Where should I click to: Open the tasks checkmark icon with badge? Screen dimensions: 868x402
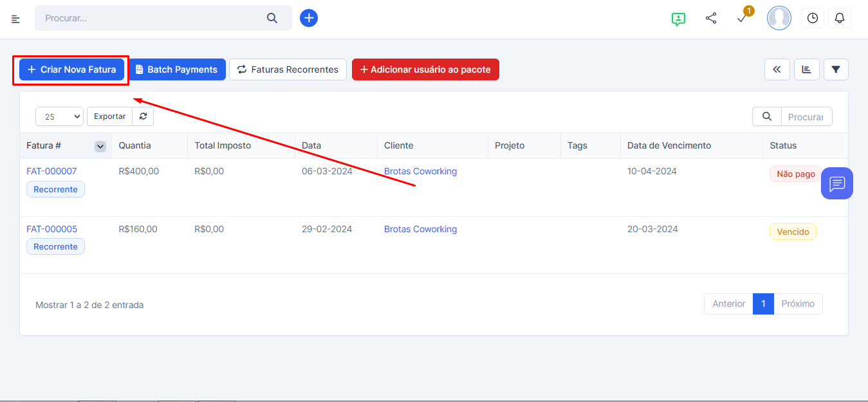point(742,19)
